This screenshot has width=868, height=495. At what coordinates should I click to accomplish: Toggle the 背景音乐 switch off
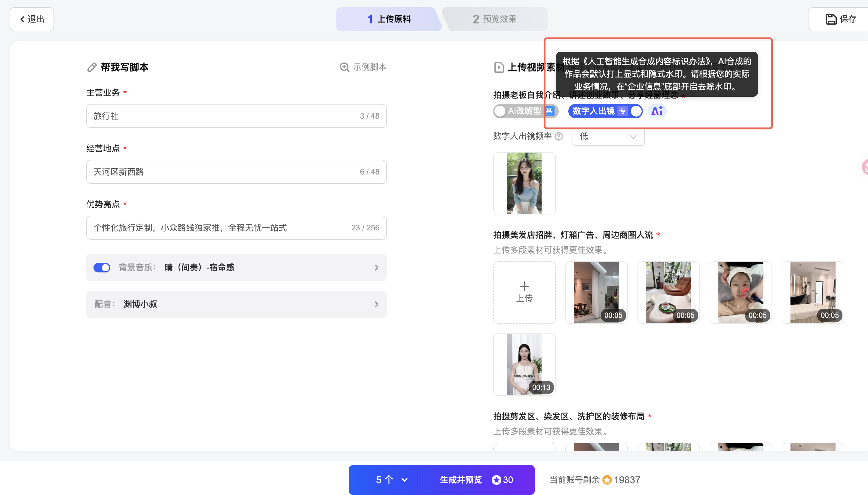(x=102, y=268)
